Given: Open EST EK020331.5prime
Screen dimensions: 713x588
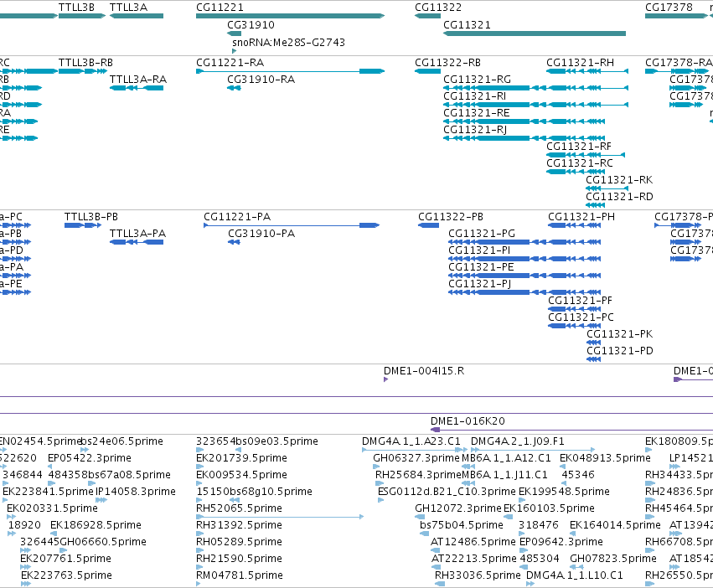Looking at the screenshot, I should (52, 508).
